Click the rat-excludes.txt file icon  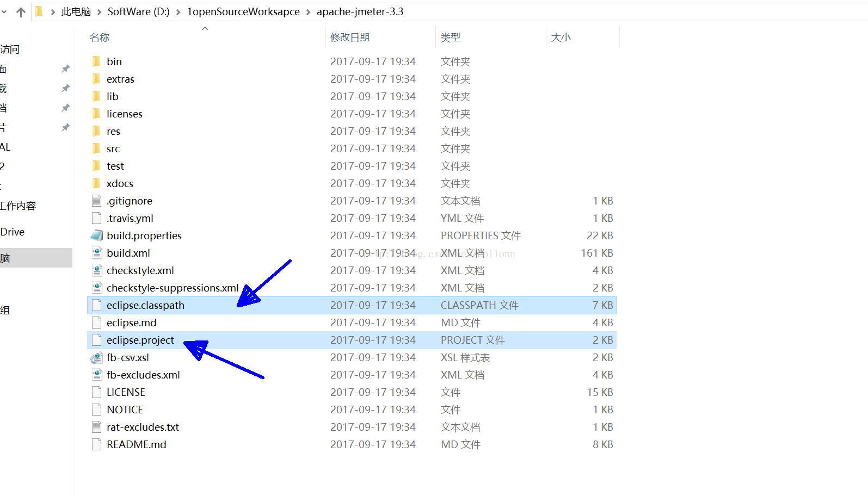(97, 427)
